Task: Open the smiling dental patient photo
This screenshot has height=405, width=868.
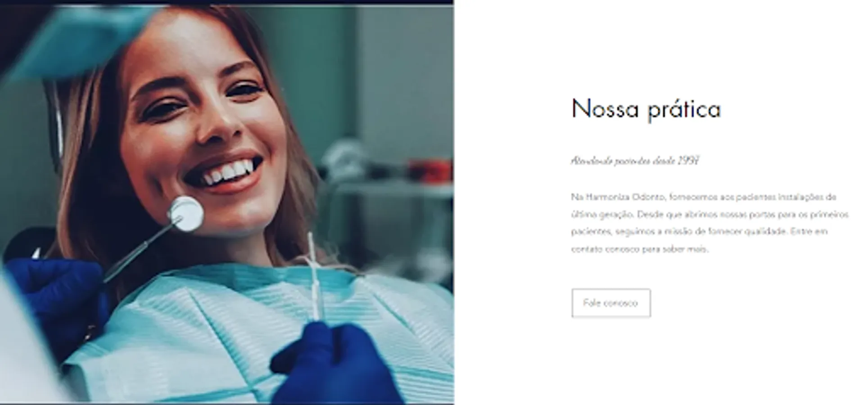Action: (x=227, y=204)
